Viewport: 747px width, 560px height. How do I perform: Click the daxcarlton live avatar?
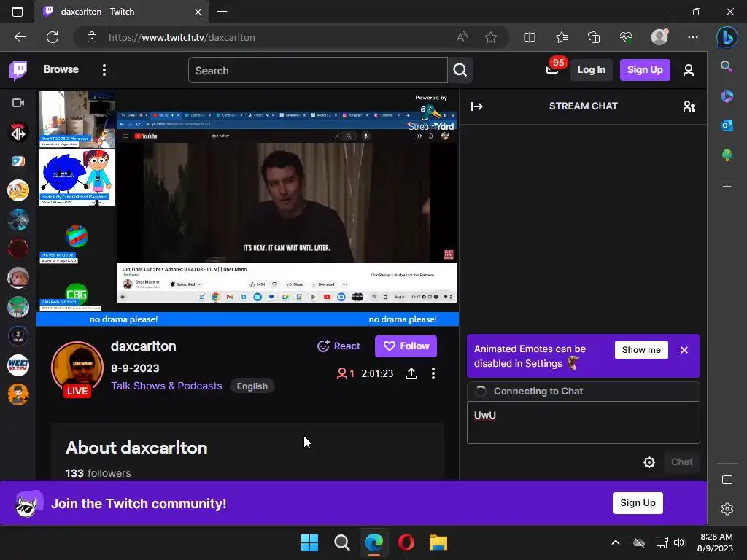point(77,368)
